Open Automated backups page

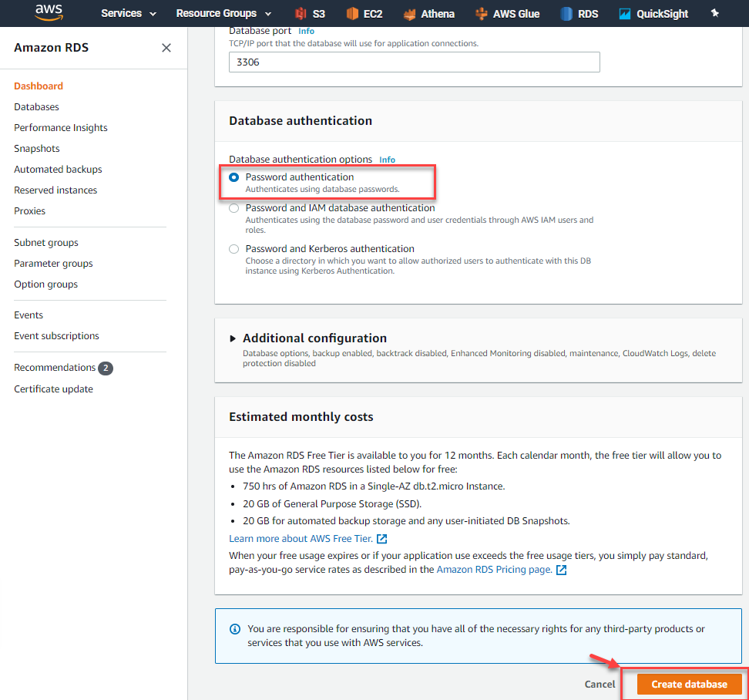[x=58, y=169]
